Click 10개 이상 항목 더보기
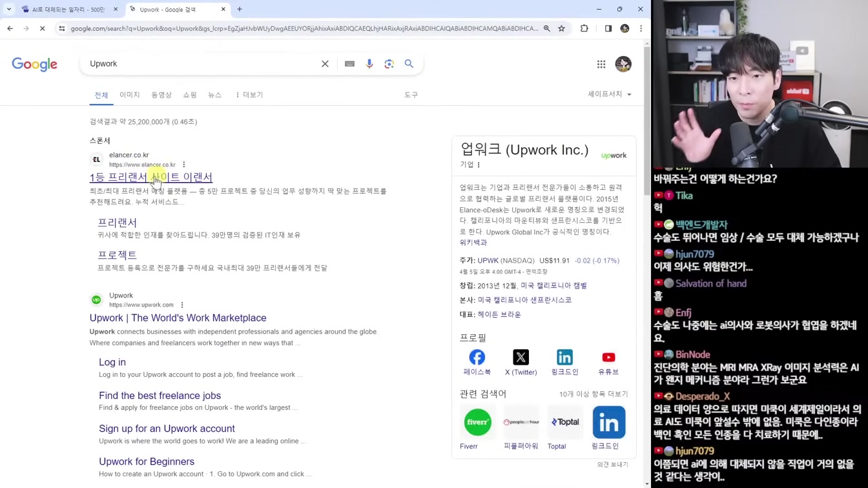The image size is (868, 488). point(594,394)
